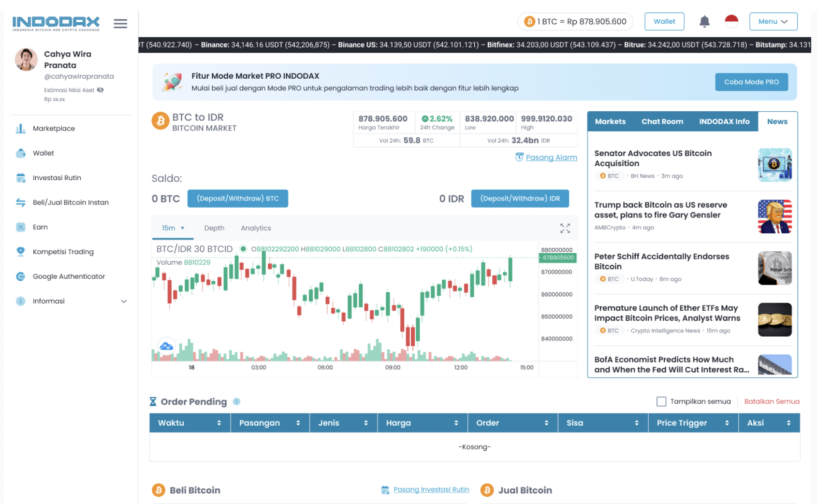817x504 pixels.
Task: Switch to the Analytics chart tab
Action: (x=256, y=228)
